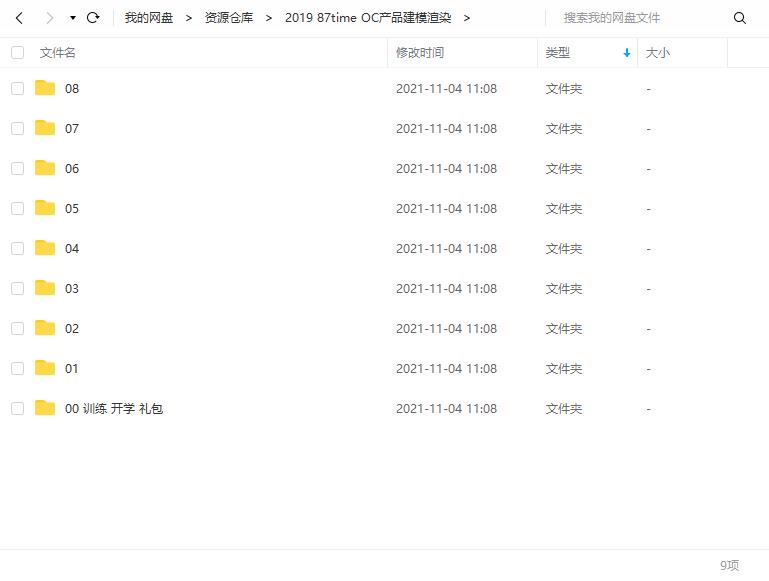Image resolution: width=769 pixels, height=581 pixels.
Task: Open the folder named 05
Action: click(x=72, y=208)
